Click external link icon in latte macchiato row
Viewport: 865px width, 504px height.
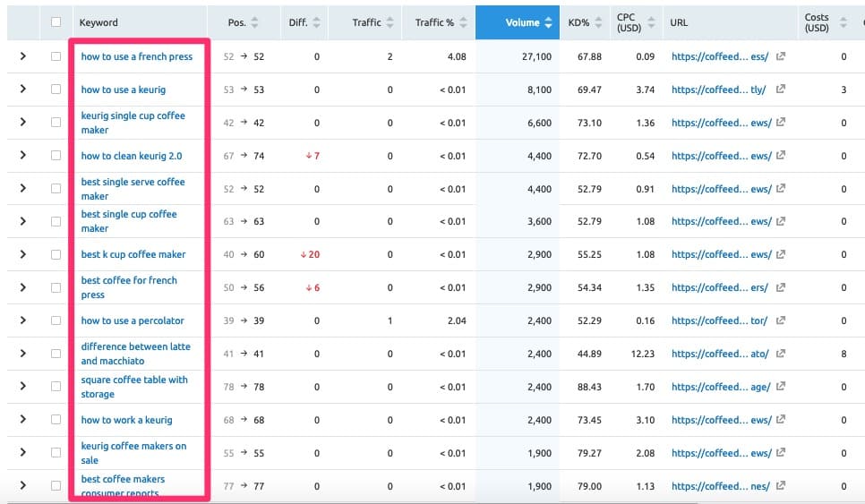781,354
